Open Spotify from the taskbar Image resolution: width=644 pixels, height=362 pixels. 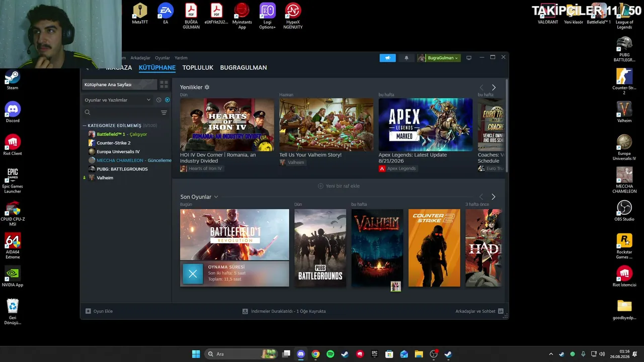click(330, 354)
